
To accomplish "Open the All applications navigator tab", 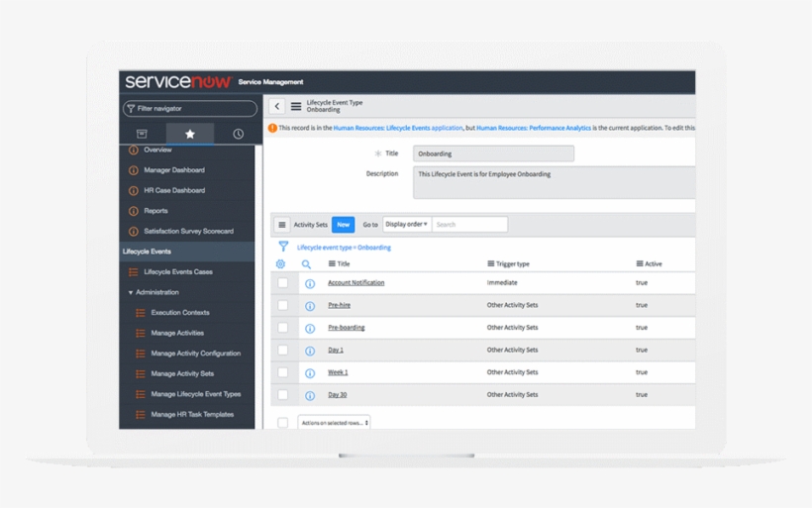I will [x=142, y=134].
